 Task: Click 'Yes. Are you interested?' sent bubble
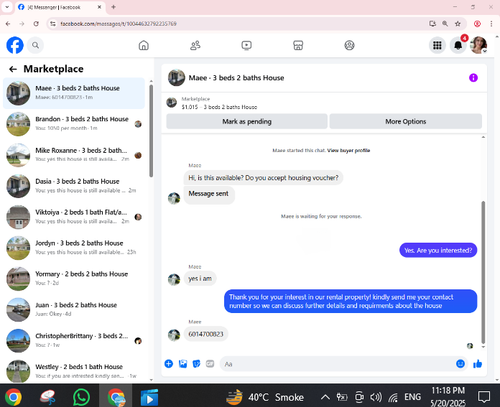[438, 250]
